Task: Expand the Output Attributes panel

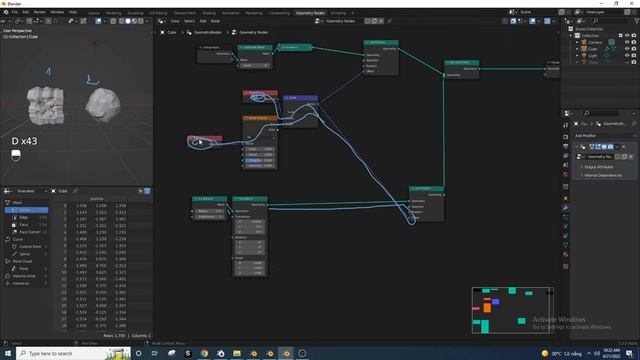Action: pyautogui.click(x=599, y=167)
